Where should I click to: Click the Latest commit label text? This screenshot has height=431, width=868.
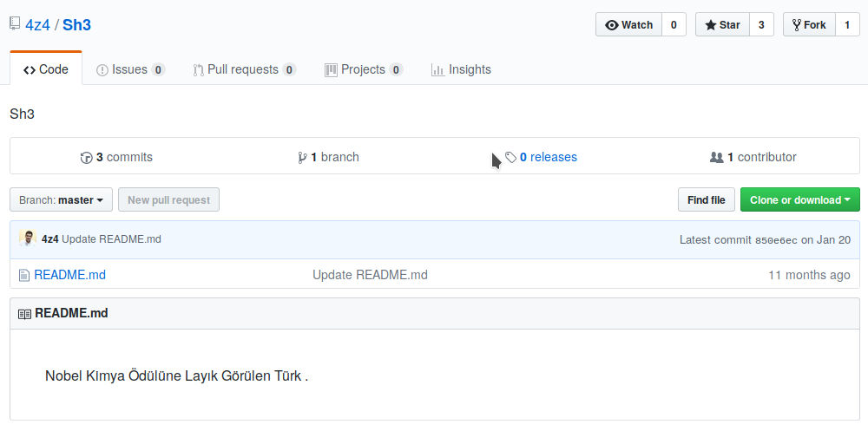[716, 239]
